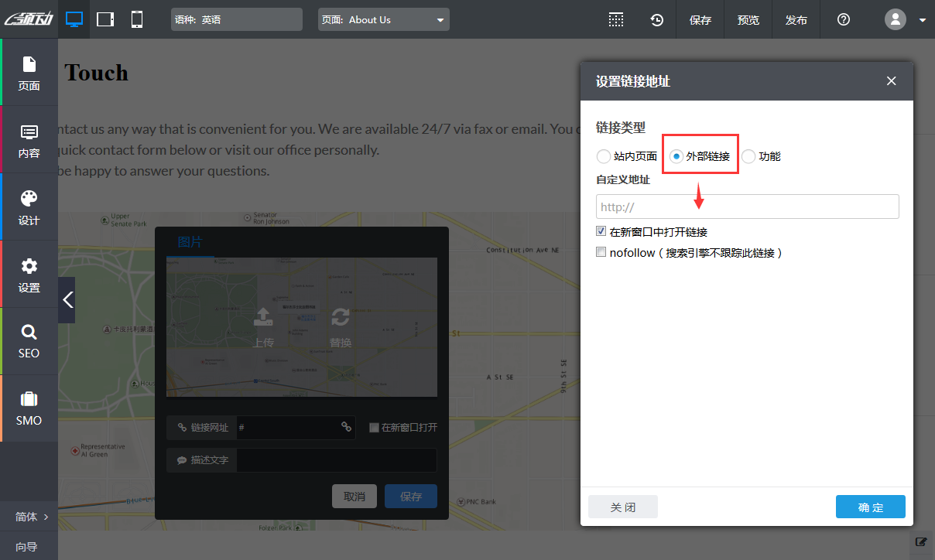Click 保存 in the top toolbar
Viewport: 935px width, 560px height.
pos(700,20)
